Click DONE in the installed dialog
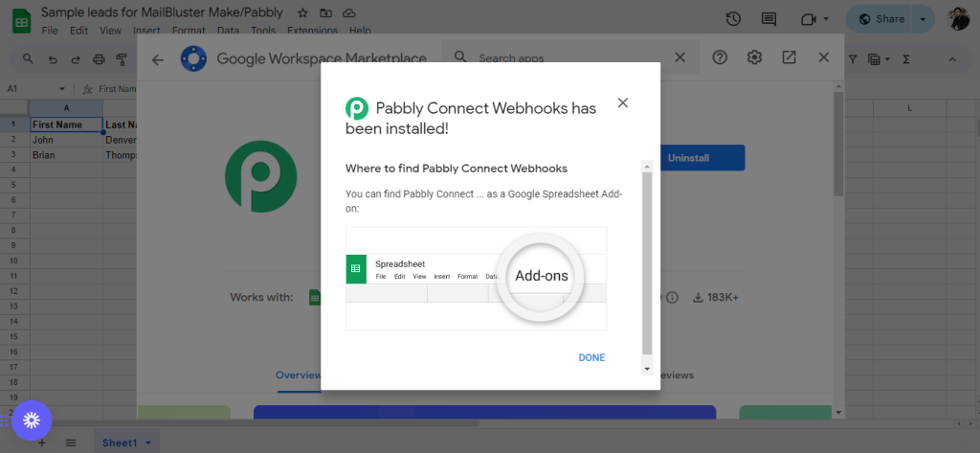The image size is (980, 453). coord(591,358)
